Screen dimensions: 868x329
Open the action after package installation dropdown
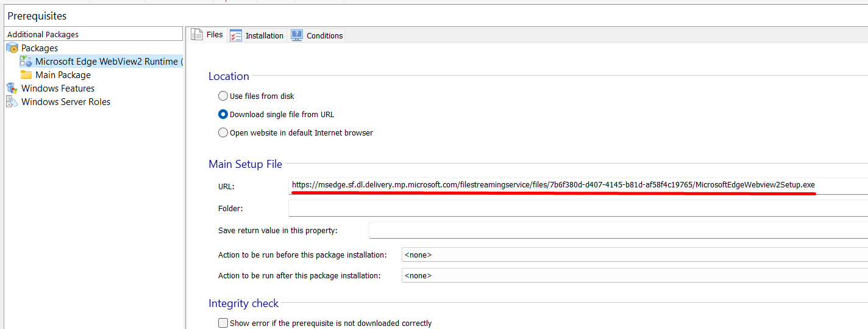634,275
